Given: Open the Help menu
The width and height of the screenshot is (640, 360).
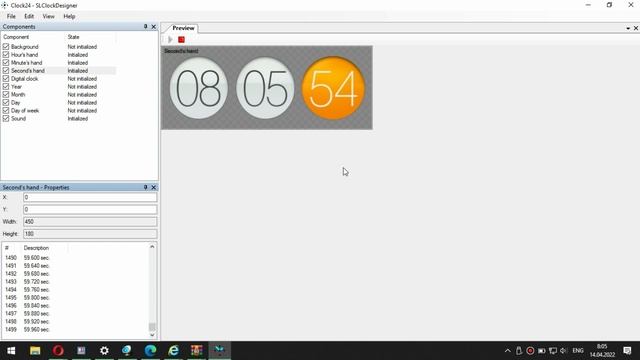Looking at the screenshot, I should [x=69, y=16].
